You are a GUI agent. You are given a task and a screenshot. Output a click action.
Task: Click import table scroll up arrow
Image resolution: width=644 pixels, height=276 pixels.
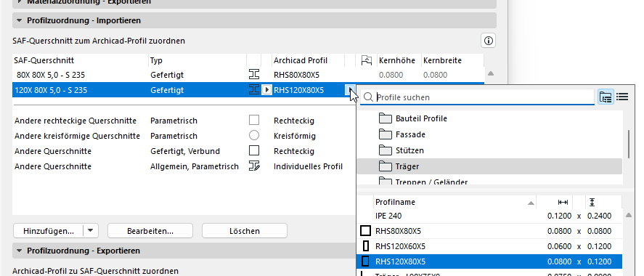coord(490,74)
